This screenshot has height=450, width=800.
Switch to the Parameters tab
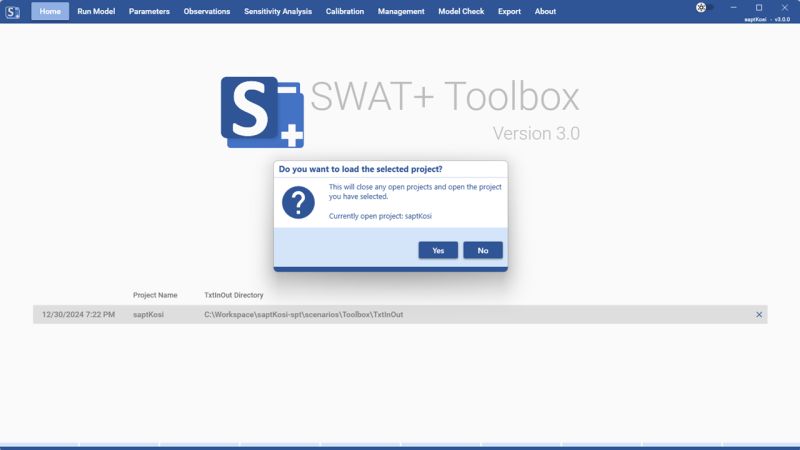(149, 11)
